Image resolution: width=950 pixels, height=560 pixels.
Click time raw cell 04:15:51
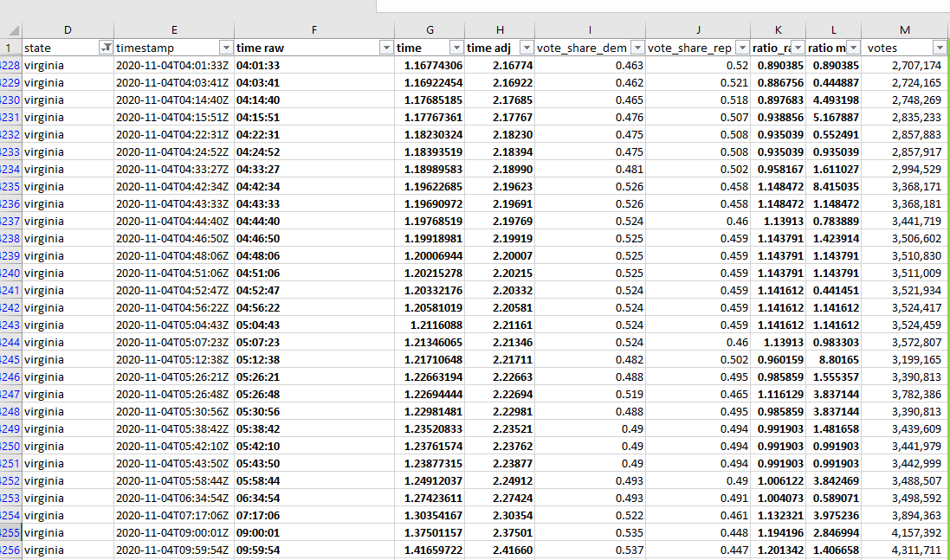click(313, 118)
